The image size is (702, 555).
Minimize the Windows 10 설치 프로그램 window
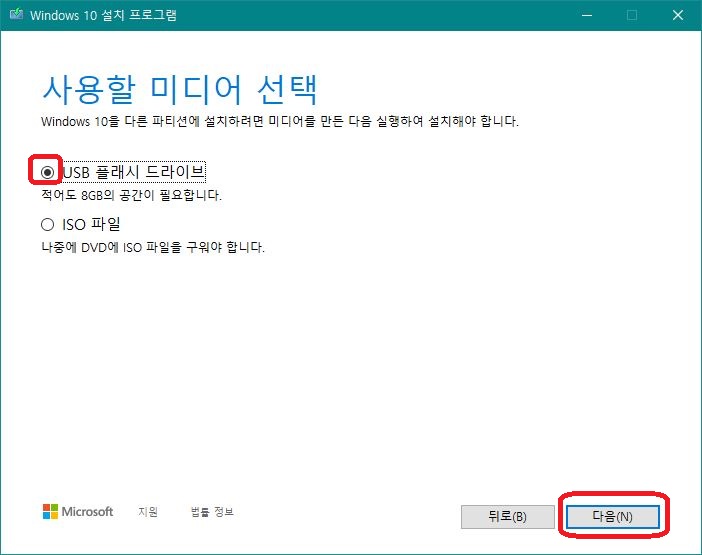[x=587, y=15]
